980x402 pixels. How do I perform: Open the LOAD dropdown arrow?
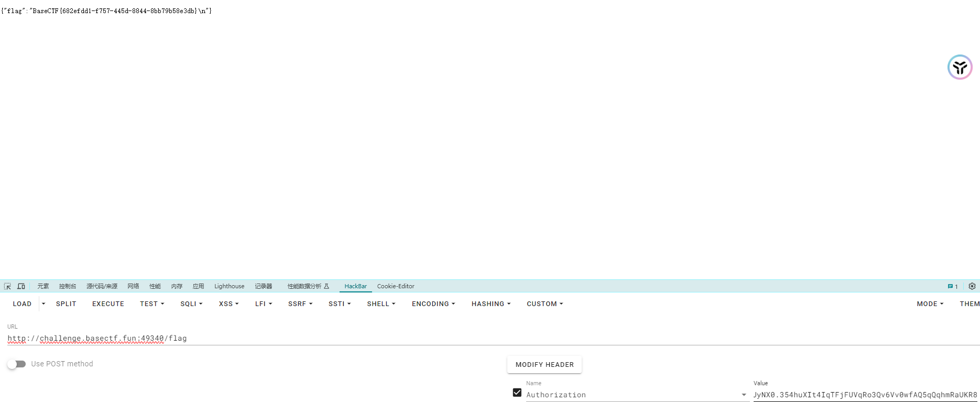[x=43, y=304]
